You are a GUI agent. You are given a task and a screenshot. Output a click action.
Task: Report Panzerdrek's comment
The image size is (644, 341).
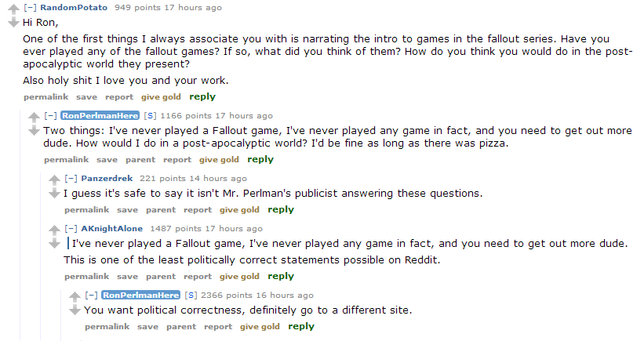click(198, 210)
